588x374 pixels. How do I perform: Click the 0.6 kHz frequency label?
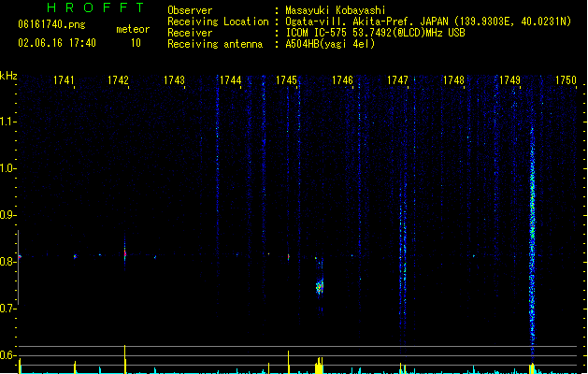pos(7,355)
